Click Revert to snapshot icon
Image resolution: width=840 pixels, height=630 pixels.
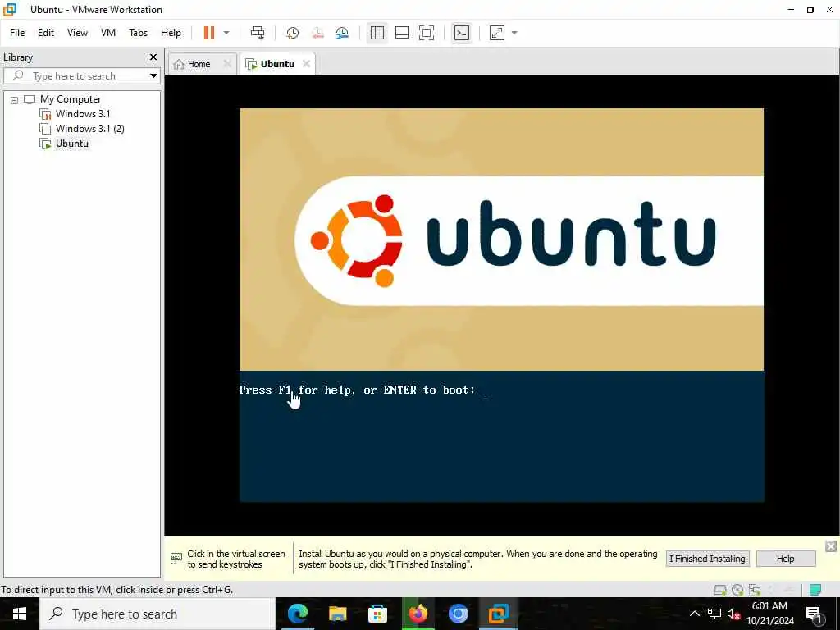(317, 33)
